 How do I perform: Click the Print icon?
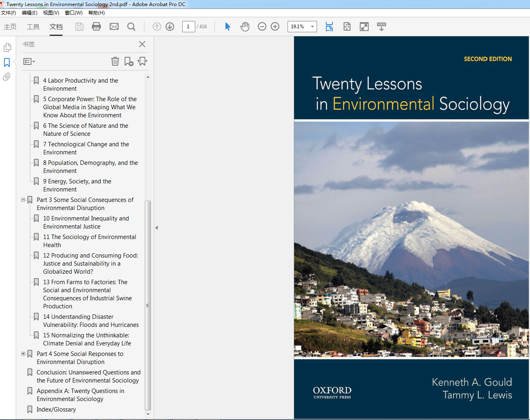pos(96,27)
